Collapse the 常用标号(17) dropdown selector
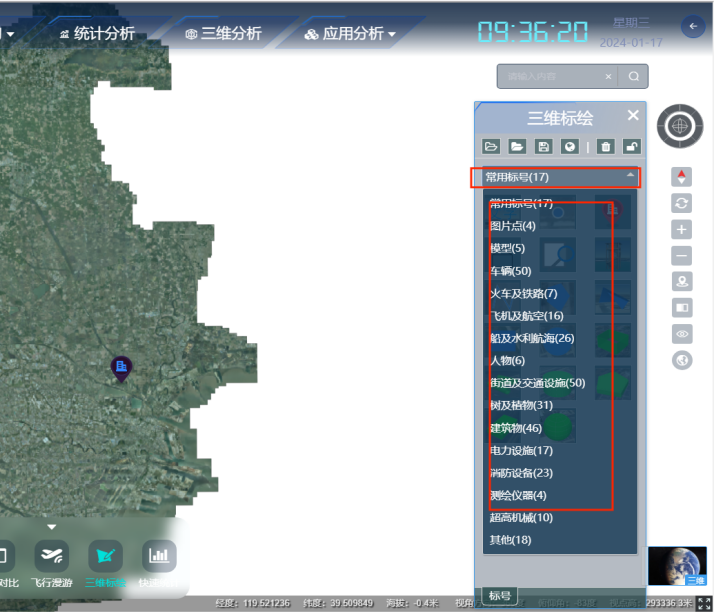This screenshot has width=715, height=613. click(x=560, y=177)
